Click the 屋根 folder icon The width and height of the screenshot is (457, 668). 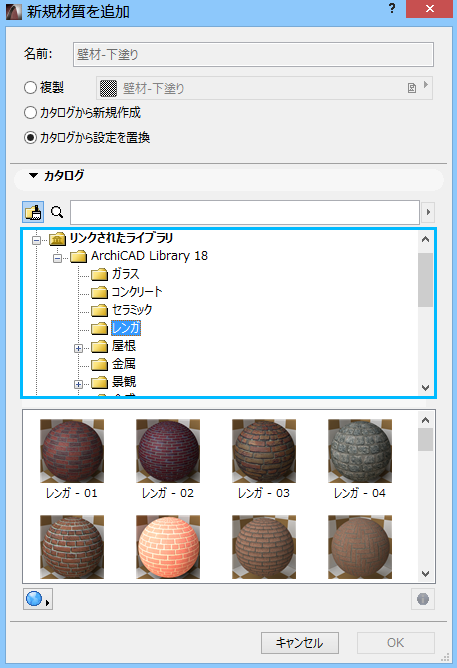point(99,346)
